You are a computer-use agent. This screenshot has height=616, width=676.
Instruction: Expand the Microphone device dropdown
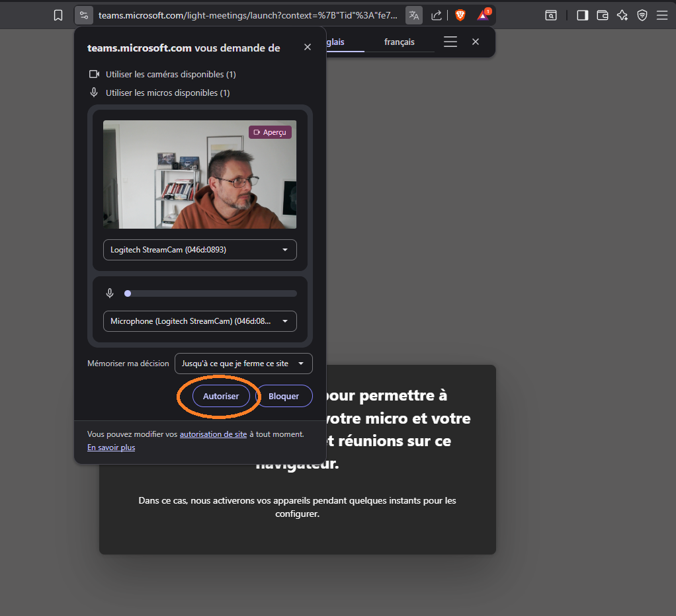coord(200,321)
